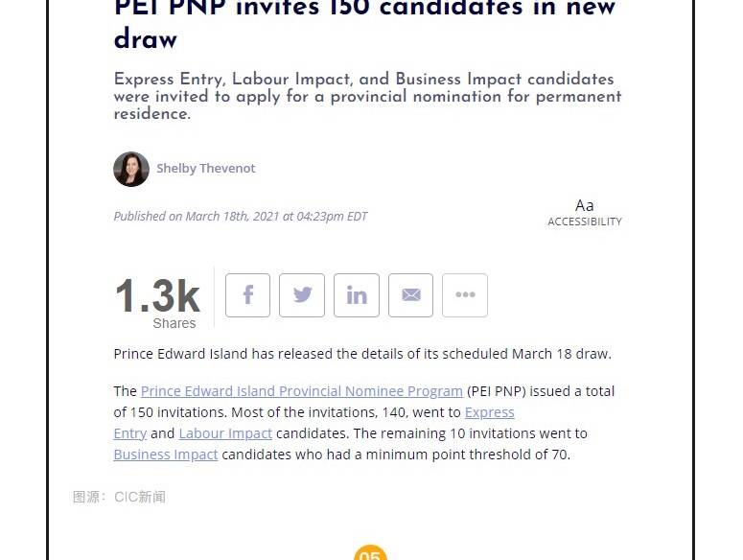Open the Aa accessibility options
Viewport: 743px width, 560px height.
pyautogui.click(x=584, y=212)
